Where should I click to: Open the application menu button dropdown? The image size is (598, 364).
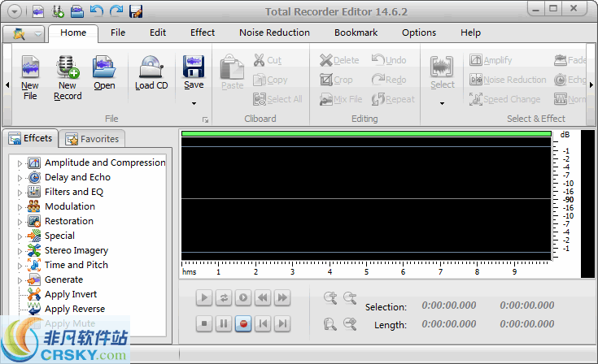point(24,34)
